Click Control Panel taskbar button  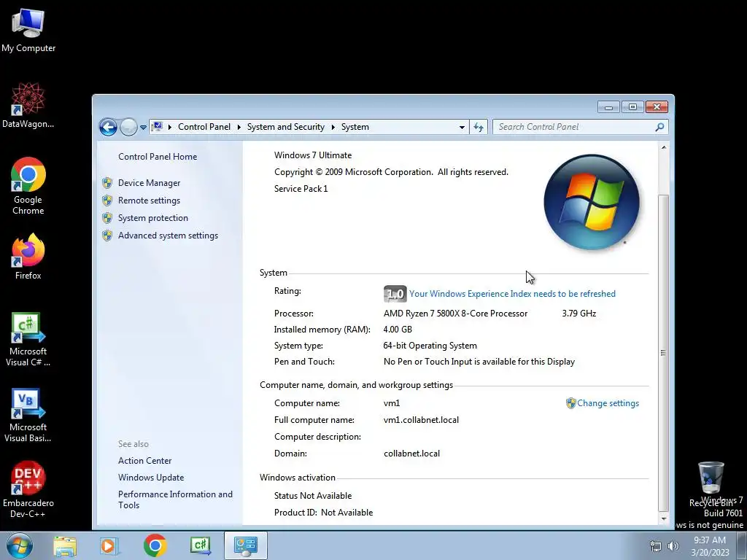click(x=245, y=545)
